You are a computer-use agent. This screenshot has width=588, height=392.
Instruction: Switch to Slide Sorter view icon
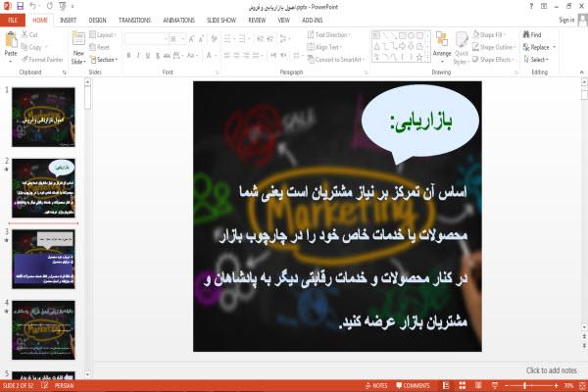pos(463,385)
